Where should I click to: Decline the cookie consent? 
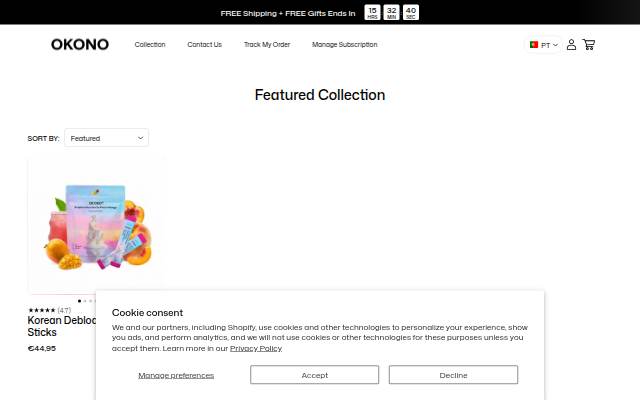[x=453, y=375]
